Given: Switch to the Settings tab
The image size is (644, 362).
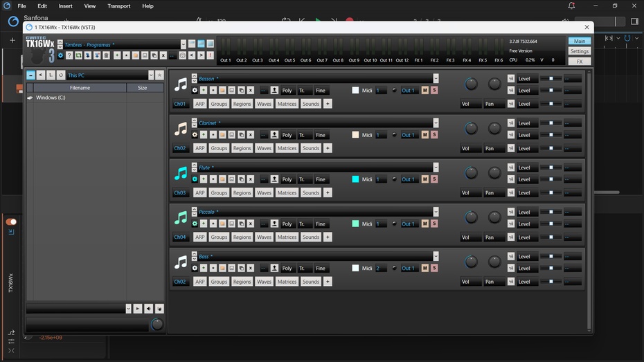Looking at the screenshot, I should pos(580,51).
